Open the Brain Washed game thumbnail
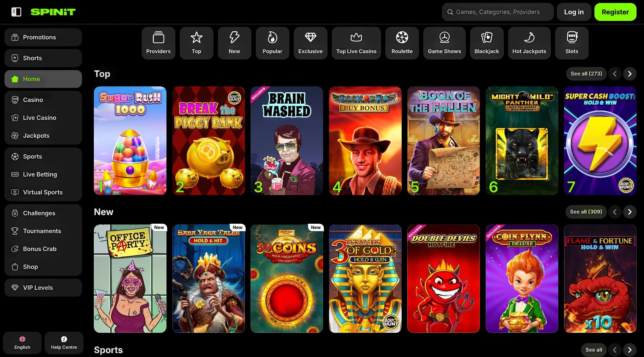The width and height of the screenshot is (644, 357). pos(287,141)
